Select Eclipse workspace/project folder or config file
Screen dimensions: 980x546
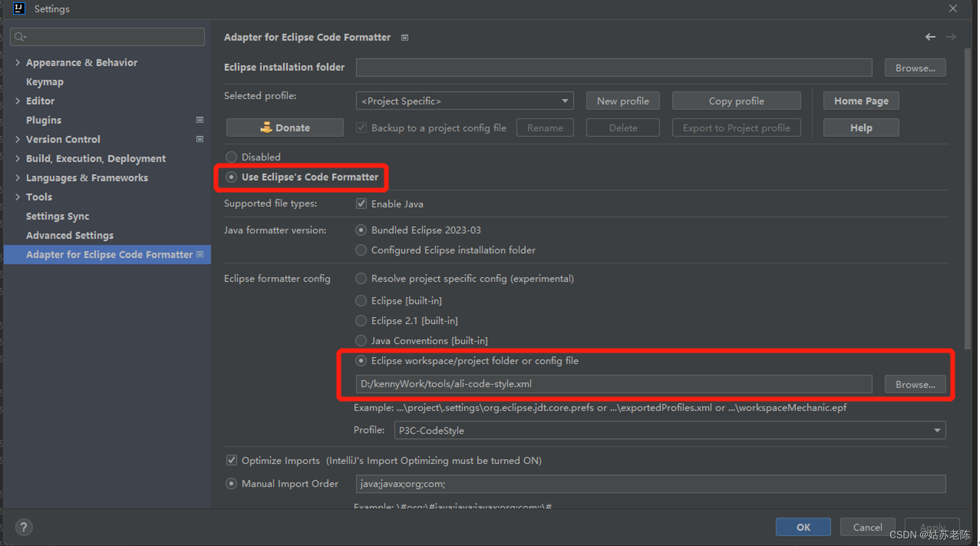click(x=361, y=361)
